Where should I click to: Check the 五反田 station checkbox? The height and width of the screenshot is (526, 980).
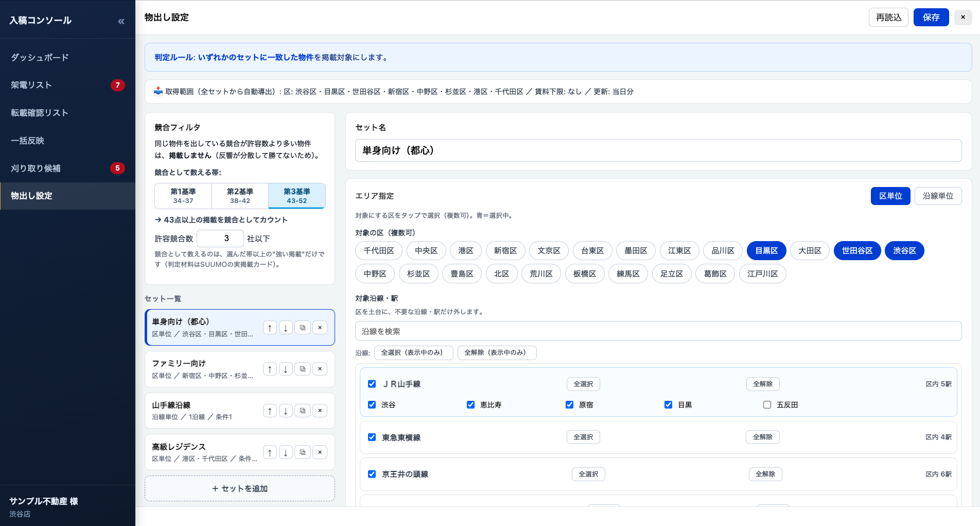pyautogui.click(x=767, y=405)
